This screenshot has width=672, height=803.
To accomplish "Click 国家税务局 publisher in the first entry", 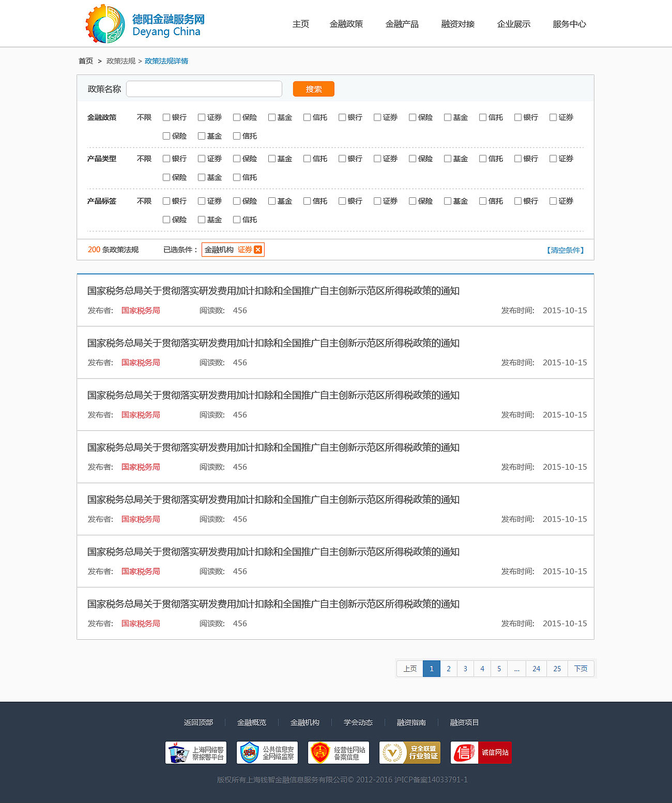I will (x=141, y=311).
